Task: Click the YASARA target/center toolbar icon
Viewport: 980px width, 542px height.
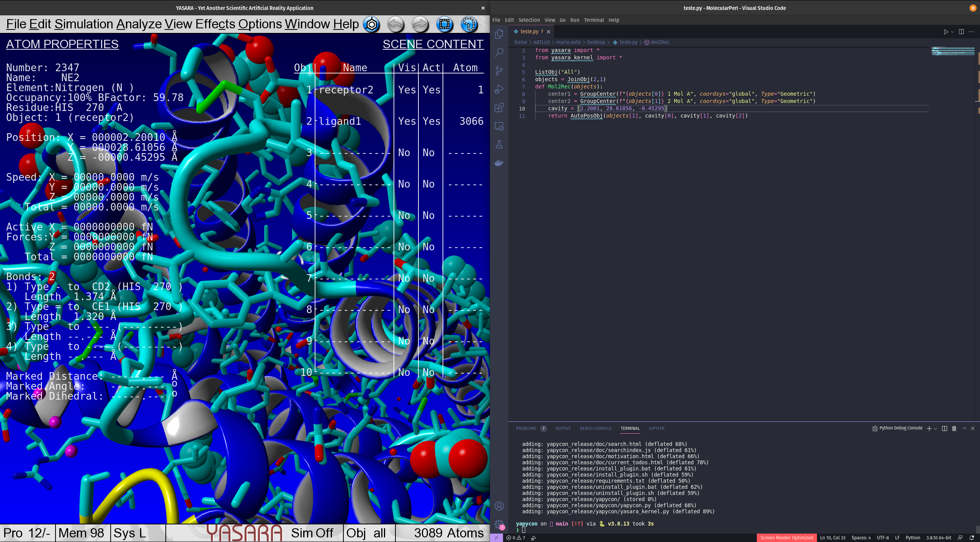Action: [x=371, y=24]
